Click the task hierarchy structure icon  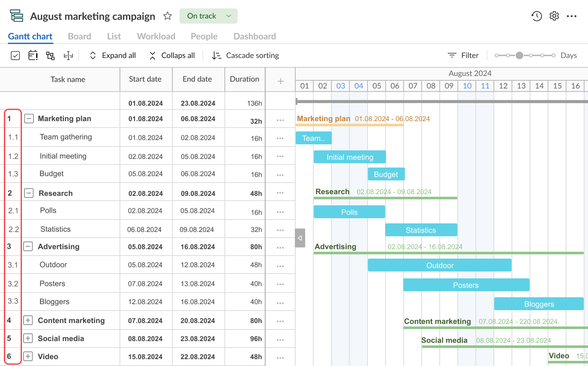50,55
